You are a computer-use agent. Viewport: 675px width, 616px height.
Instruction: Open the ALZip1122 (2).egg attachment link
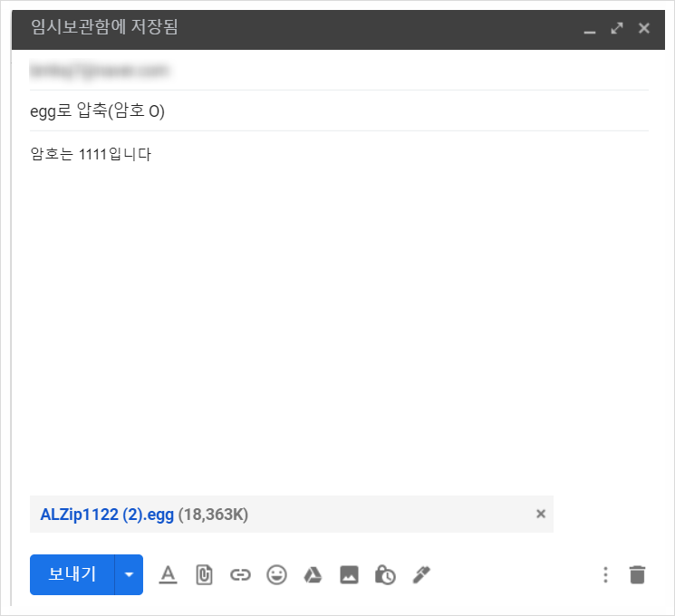107,515
